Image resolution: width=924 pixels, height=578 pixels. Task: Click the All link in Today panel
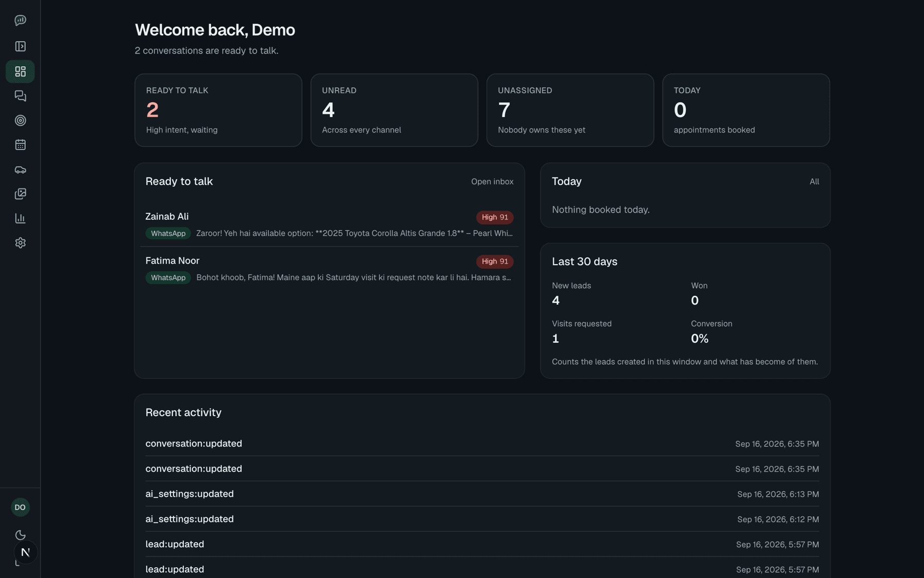pos(814,181)
